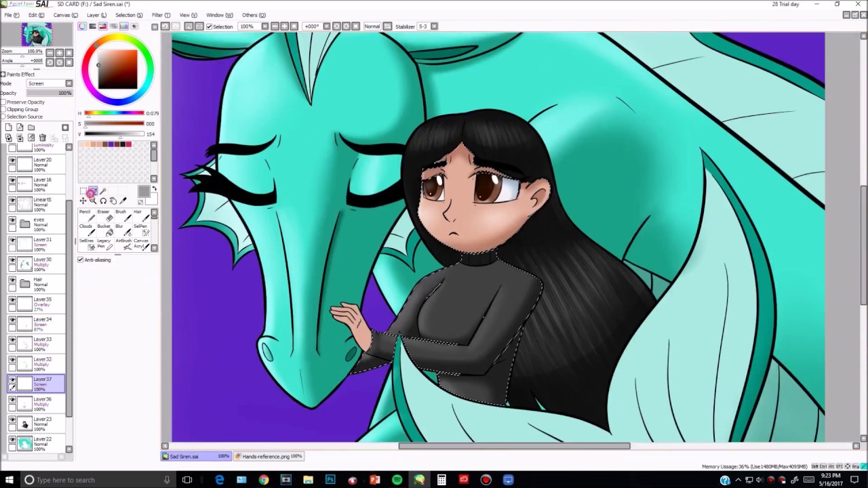868x488 pixels.
Task: Open the File menu
Action: 12,15
